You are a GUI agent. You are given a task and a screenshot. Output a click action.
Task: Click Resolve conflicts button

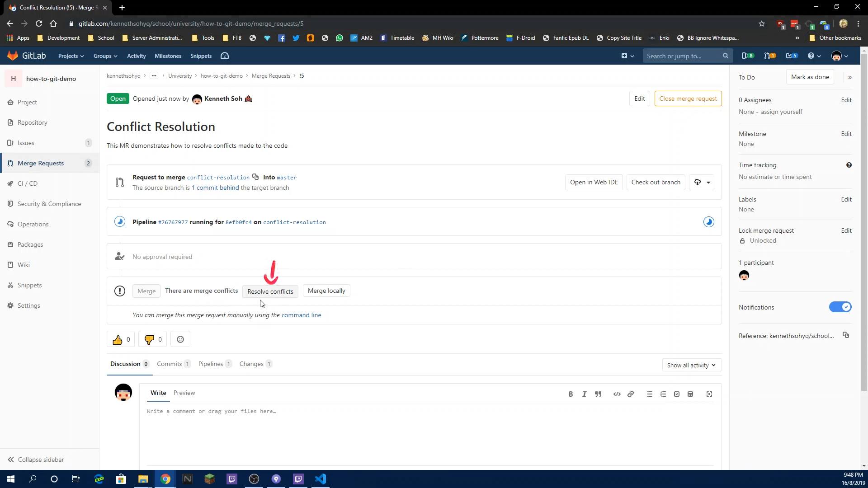pos(271,292)
